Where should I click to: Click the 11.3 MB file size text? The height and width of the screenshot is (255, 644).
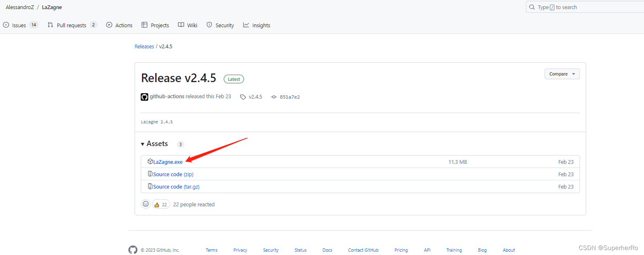point(458,162)
